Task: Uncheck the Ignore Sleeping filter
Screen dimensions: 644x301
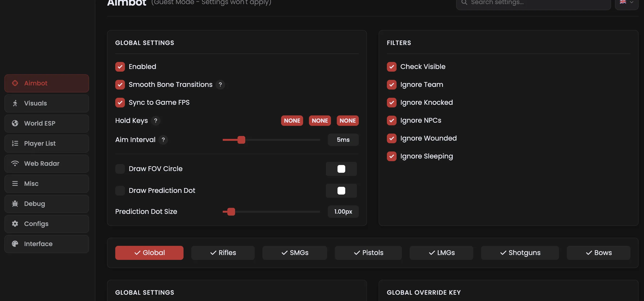Action: point(391,156)
